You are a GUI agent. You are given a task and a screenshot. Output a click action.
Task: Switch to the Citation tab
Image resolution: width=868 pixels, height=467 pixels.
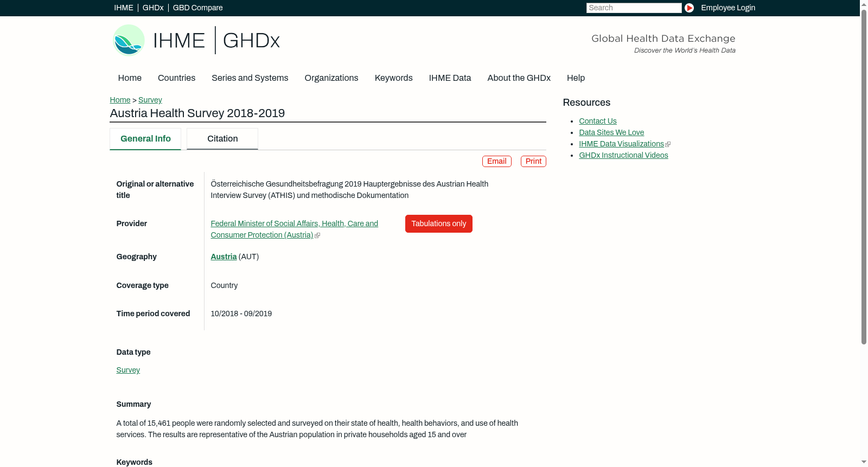coord(222,139)
